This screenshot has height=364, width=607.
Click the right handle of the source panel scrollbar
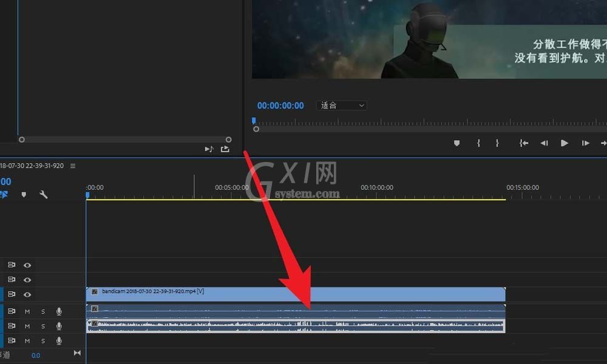228,140
